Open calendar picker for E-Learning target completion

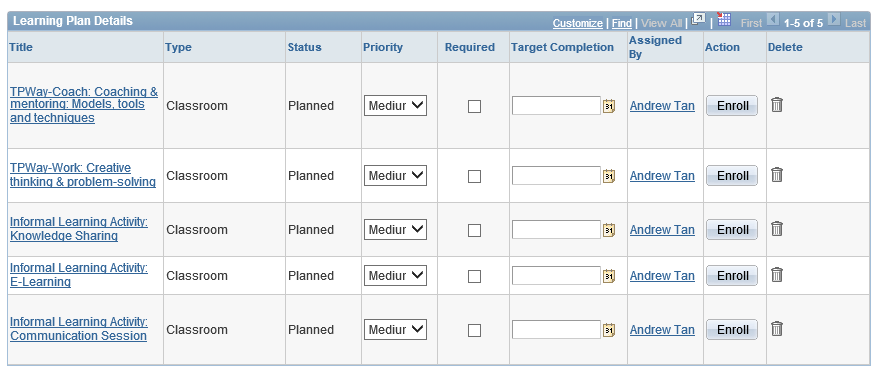click(609, 276)
